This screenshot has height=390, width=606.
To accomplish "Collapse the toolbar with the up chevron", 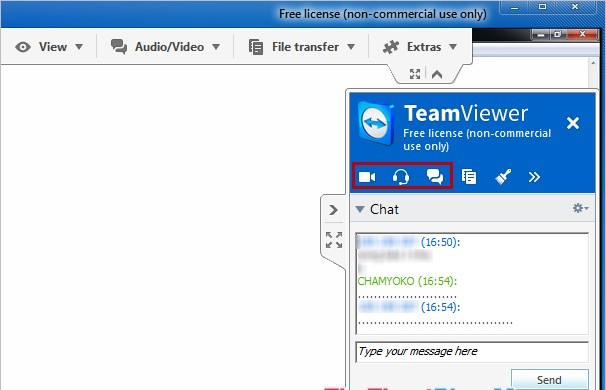I will point(437,74).
